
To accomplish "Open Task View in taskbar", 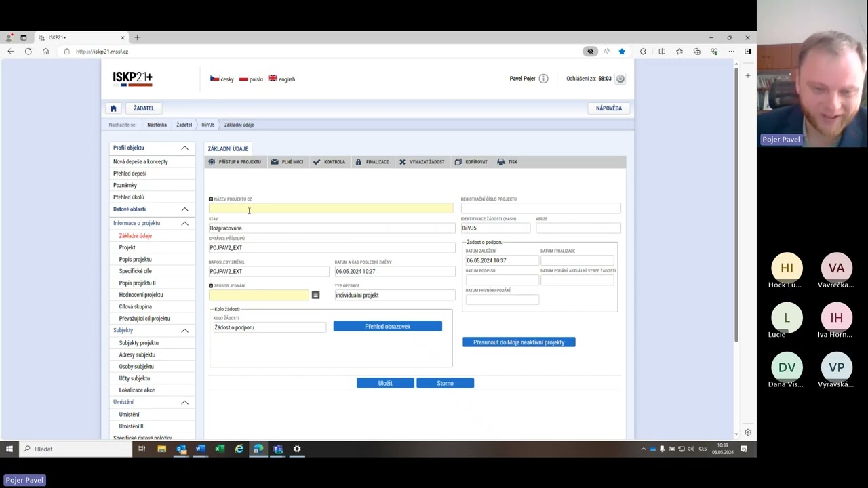I will pyautogui.click(x=142, y=449).
